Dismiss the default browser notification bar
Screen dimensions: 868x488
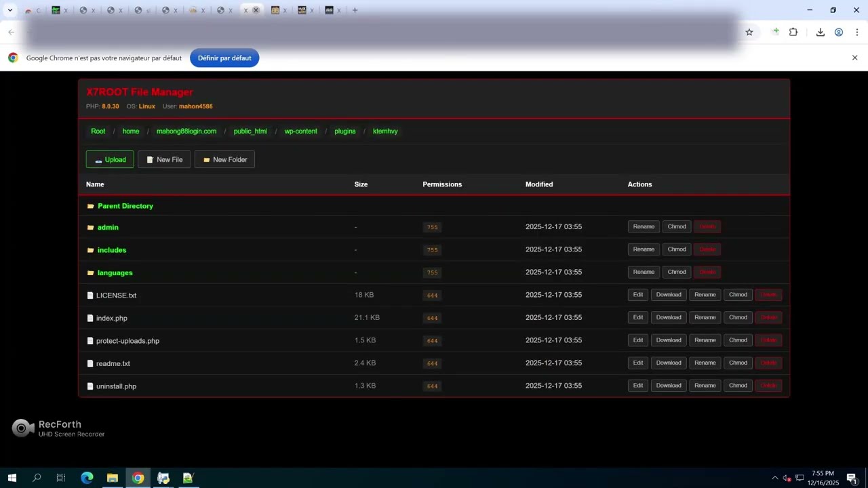pyautogui.click(x=854, y=58)
